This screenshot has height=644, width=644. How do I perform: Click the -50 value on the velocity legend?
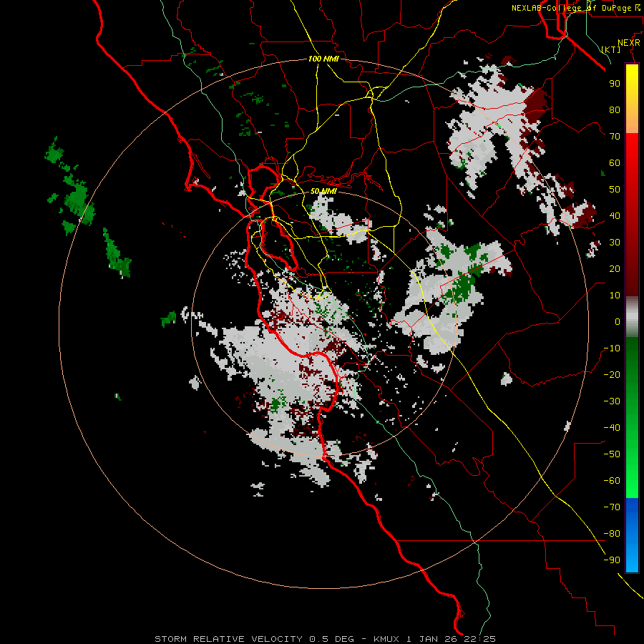pyautogui.click(x=612, y=454)
